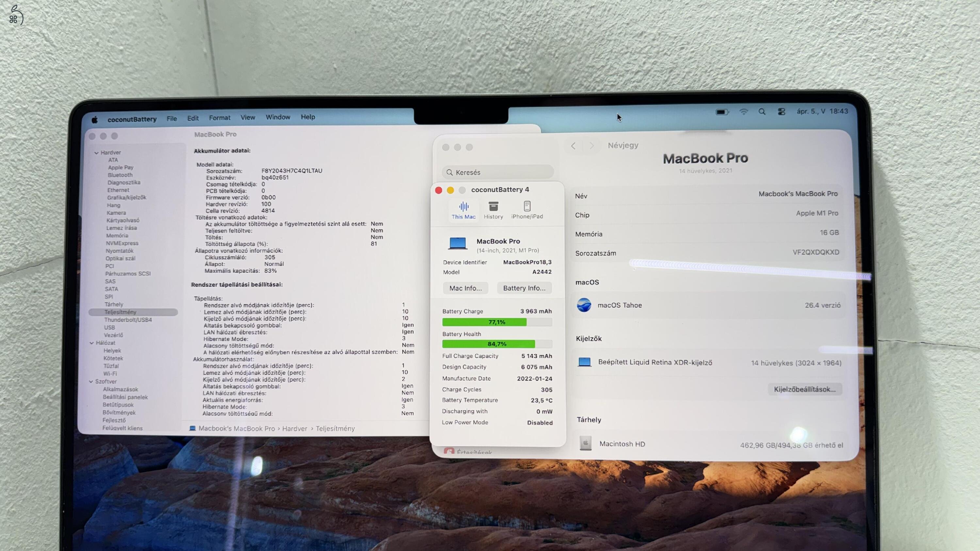Close the coconutBattery 4 window
The image size is (980, 551).
pos(439,190)
